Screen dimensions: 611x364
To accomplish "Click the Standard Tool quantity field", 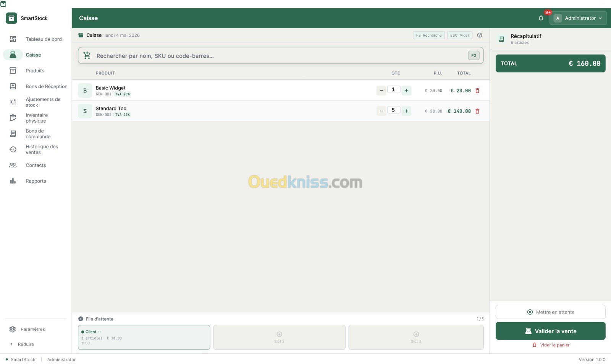I will coord(393,110).
